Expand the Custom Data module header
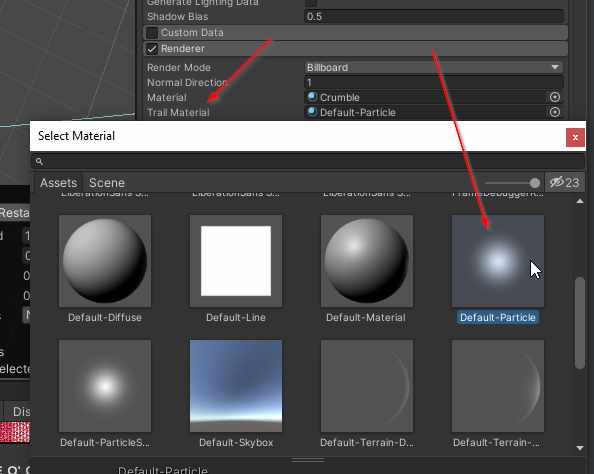Screen dimensions: 594x474 pyautogui.click(x=355, y=33)
